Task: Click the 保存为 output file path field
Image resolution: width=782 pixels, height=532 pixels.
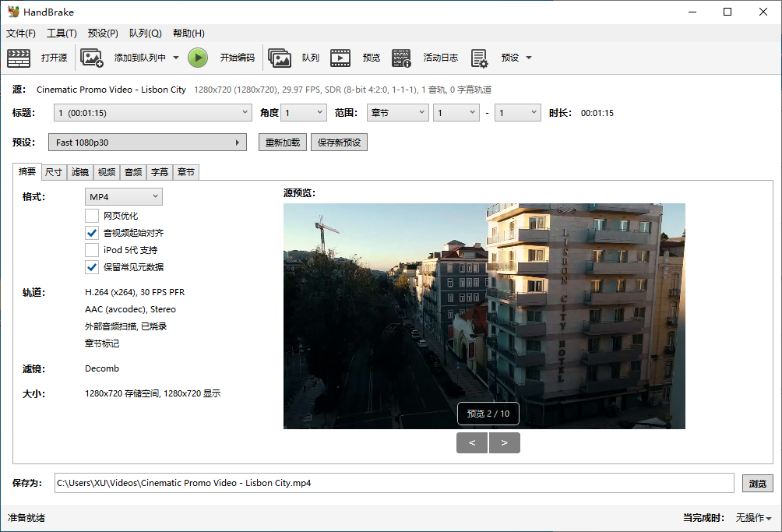Action: point(393,483)
